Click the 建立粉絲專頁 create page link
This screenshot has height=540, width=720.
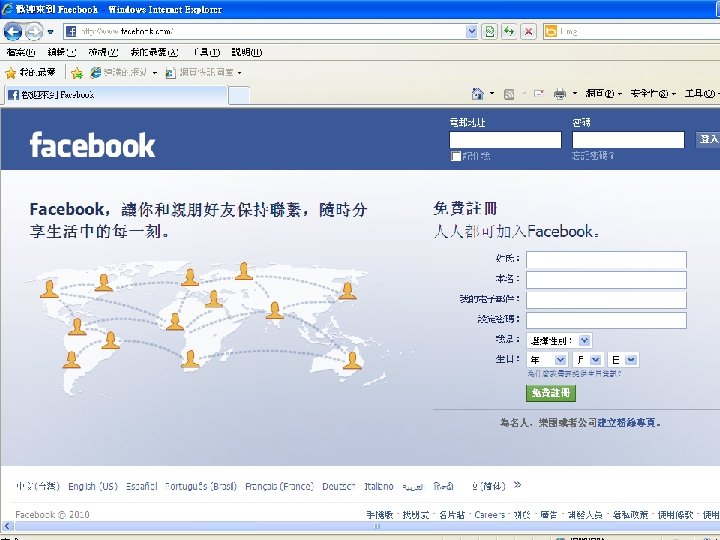[627, 422]
